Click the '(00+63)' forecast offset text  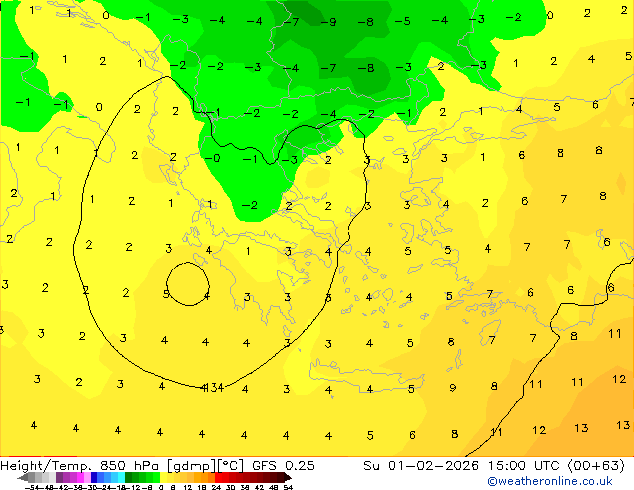pyautogui.click(x=596, y=465)
